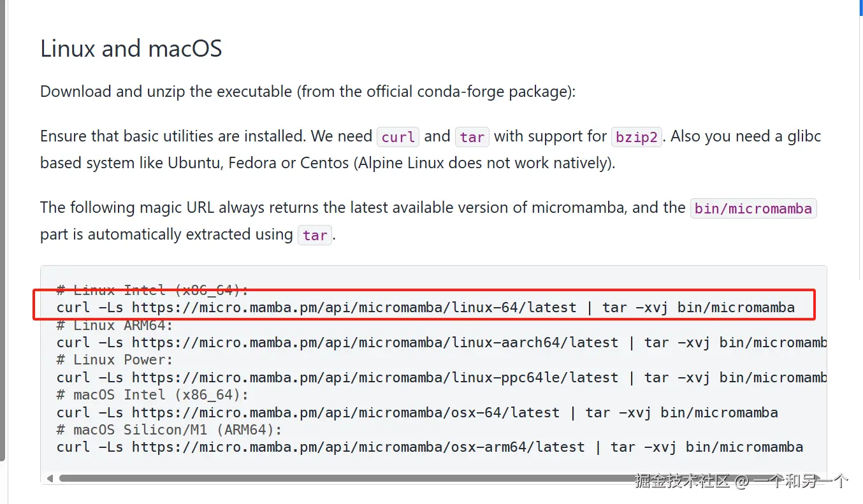
Task: Click the "Download and unzip the executable" sentence
Action: [x=307, y=92]
